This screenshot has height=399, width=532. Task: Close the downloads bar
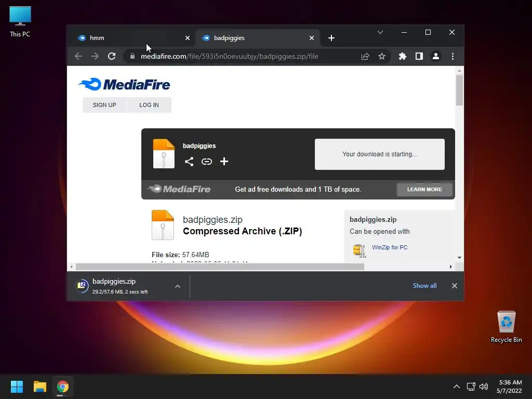454,286
